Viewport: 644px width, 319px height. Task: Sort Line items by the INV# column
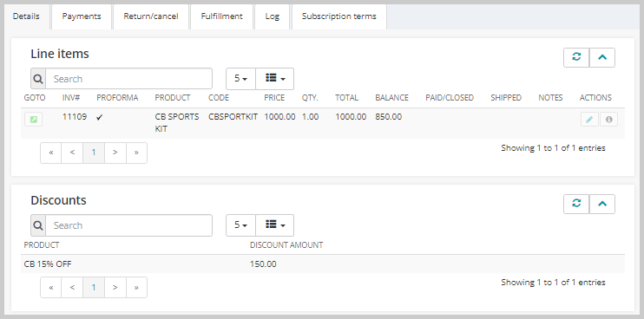click(70, 98)
